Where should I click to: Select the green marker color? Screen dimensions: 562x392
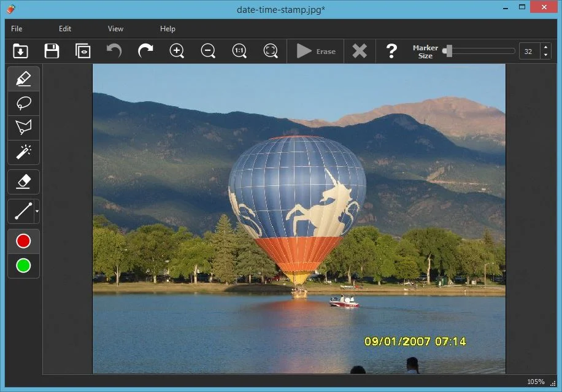[x=23, y=266]
